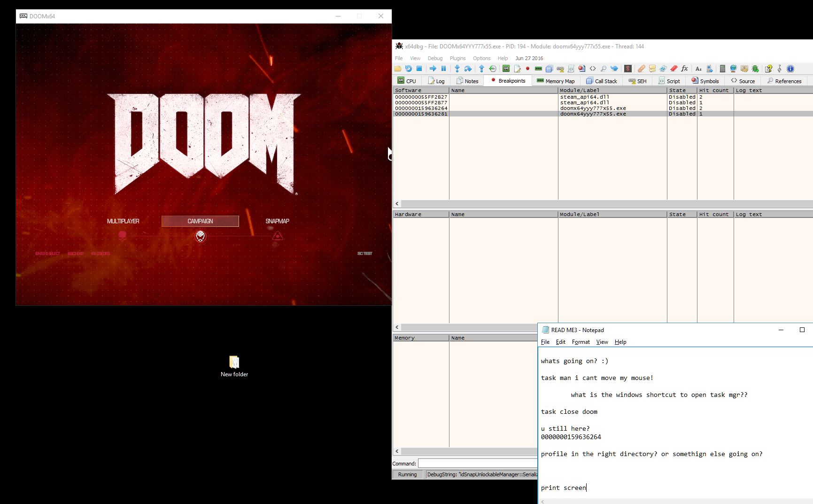
Task: Click the Open file icon in x64dbg toolbar
Action: [x=398, y=69]
